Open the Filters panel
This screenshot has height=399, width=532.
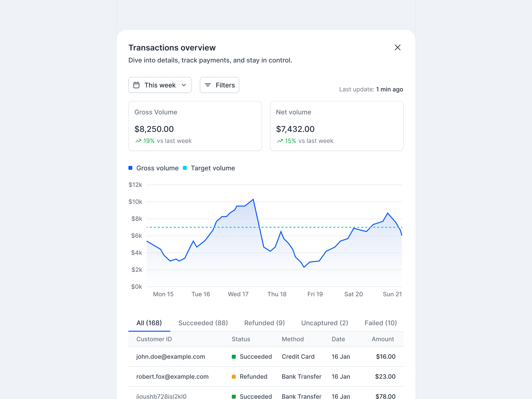click(219, 85)
